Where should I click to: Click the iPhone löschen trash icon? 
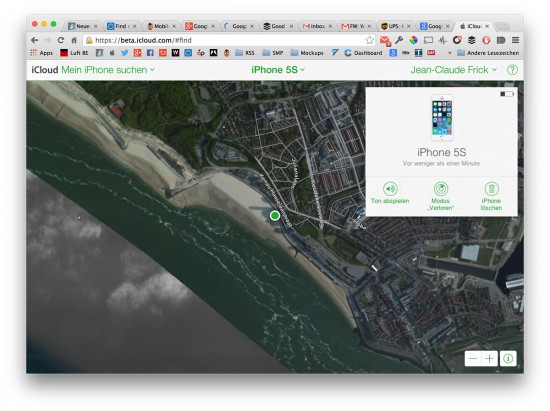tap(491, 189)
